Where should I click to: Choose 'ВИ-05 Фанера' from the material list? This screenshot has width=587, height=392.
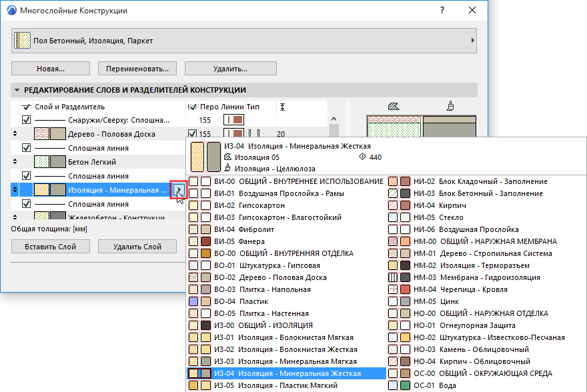click(286, 241)
